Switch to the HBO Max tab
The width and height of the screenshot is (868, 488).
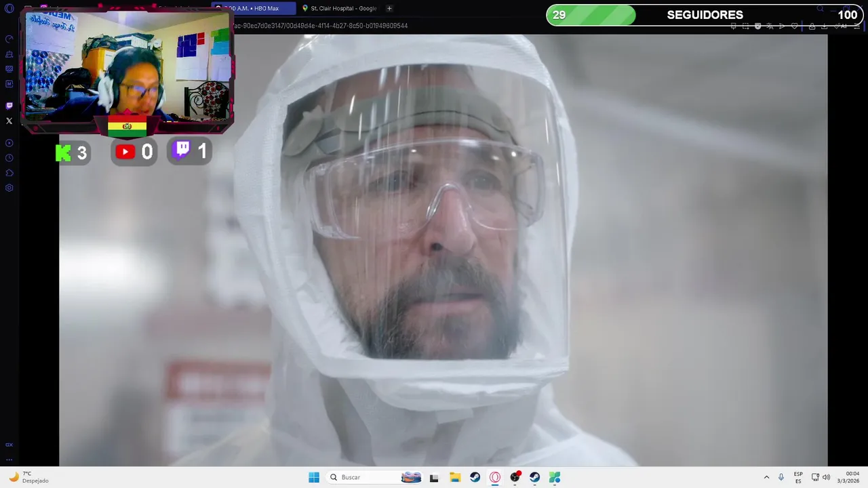coord(253,8)
